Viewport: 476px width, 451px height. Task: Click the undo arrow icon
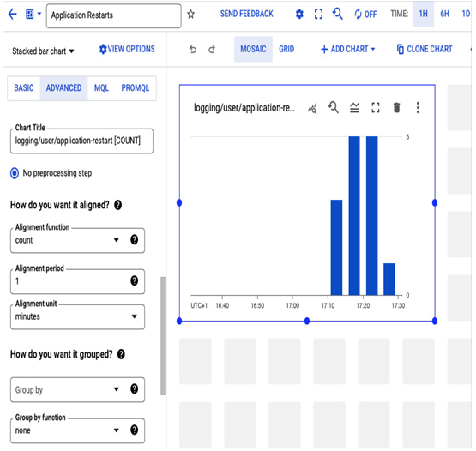pyautogui.click(x=193, y=49)
